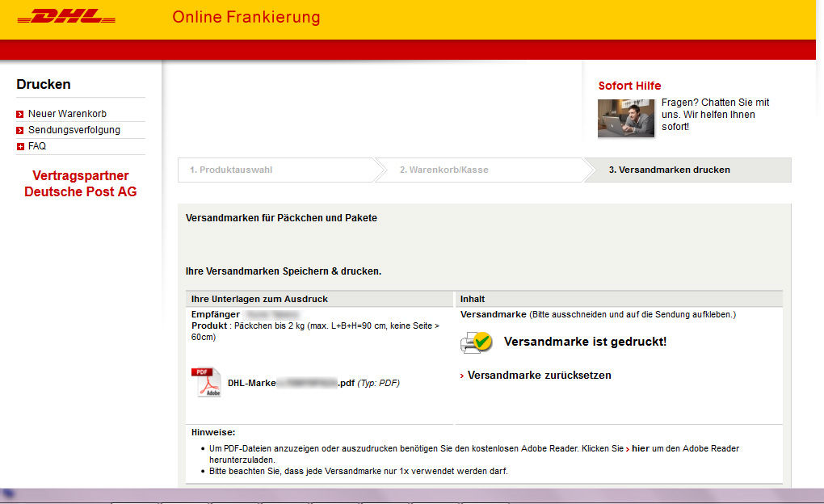Click red arrow icon beside Sendungsverfolgung
The height and width of the screenshot is (504, 824).
[x=20, y=130]
